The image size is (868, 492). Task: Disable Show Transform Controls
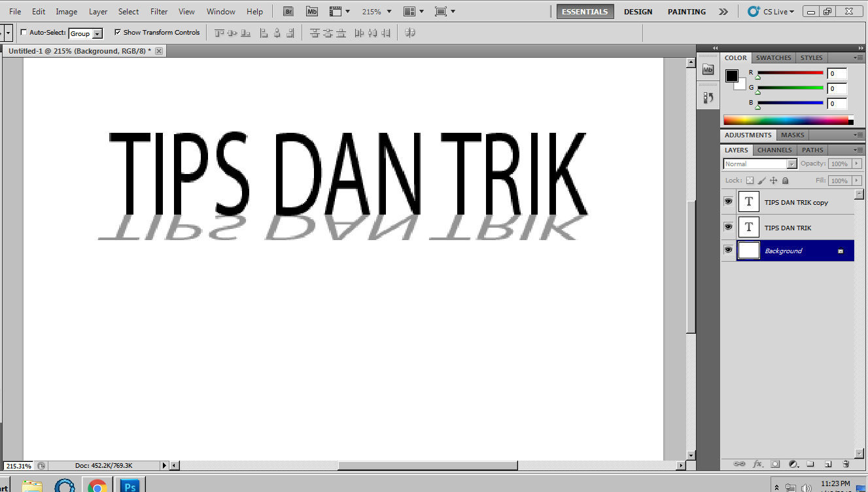[x=118, y=32]
